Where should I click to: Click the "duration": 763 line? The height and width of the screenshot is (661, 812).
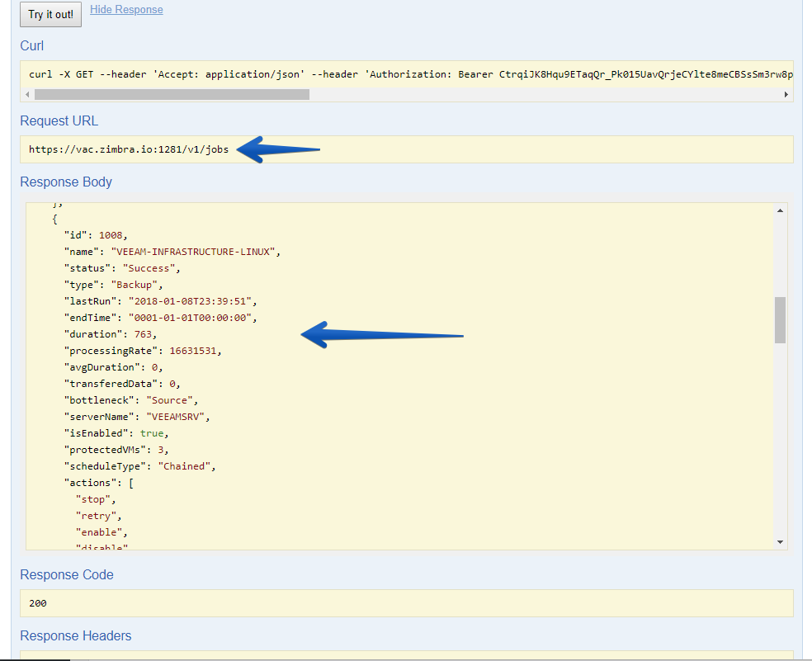(111, 334)
